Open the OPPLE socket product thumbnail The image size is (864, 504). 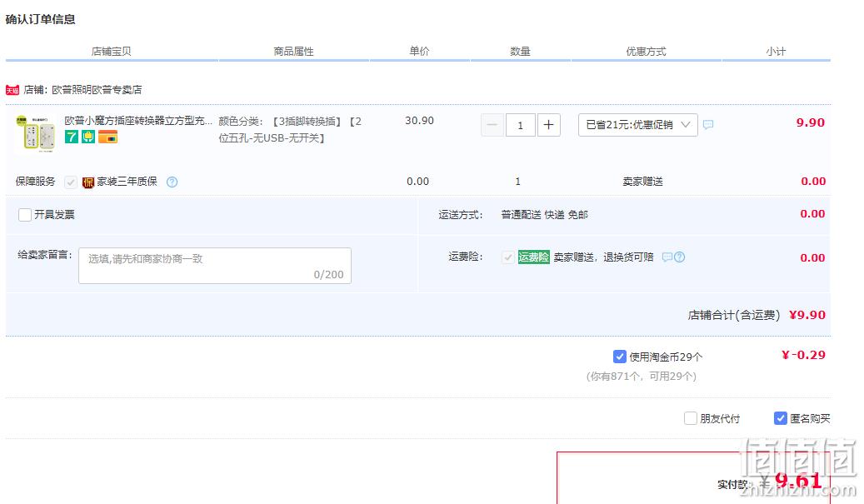tap(36, 133)
